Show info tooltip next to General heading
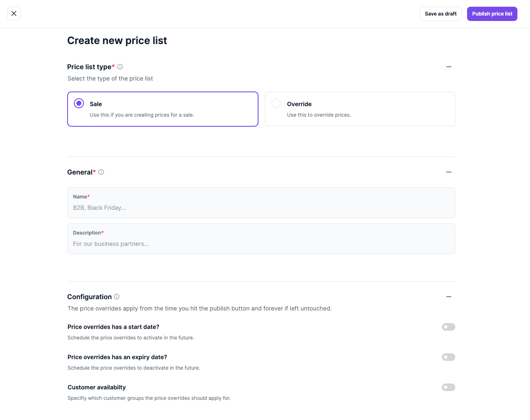The width and height of the screenshot is (530, 420). pos(101,172)
